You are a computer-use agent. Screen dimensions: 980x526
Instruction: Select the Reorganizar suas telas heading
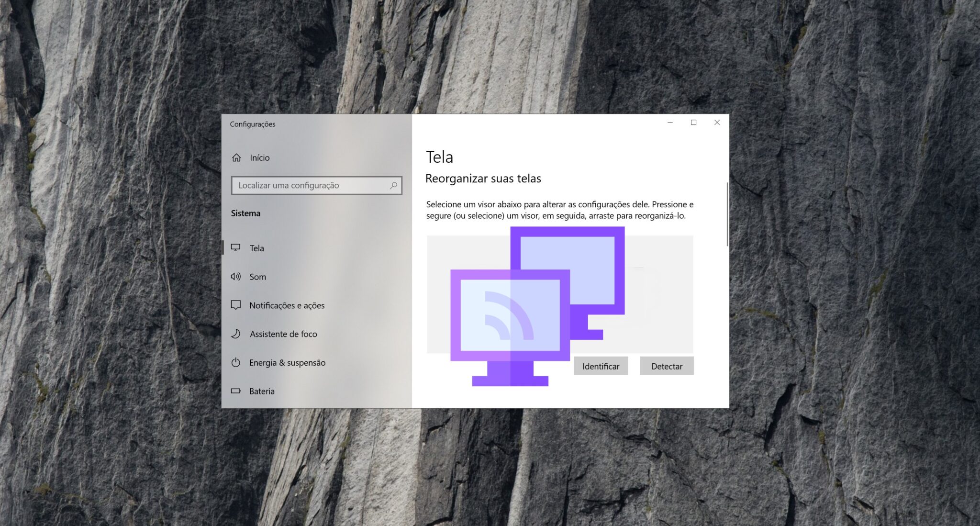[483, 178]
